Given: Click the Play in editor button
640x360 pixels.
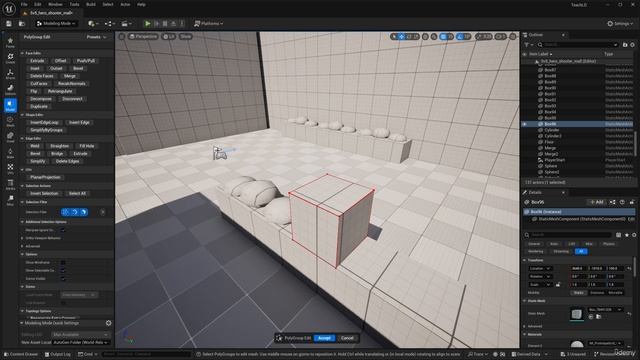Looking at the screenshot, I should click(148, 24).
